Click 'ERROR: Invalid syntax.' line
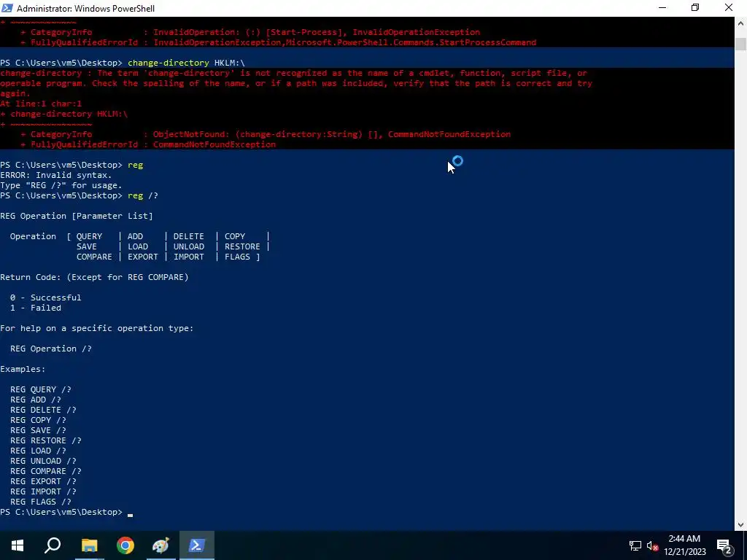The image size is (747, 560). pos(55,175)
